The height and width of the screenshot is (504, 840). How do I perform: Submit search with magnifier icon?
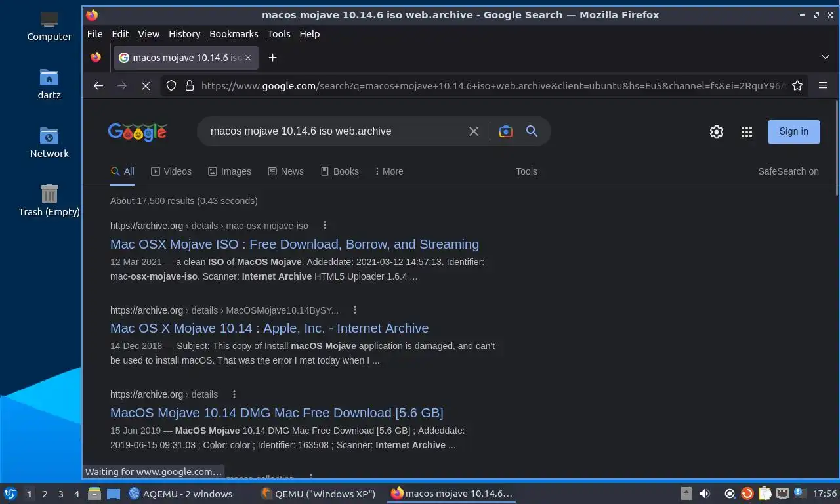[x=532, y=131]
